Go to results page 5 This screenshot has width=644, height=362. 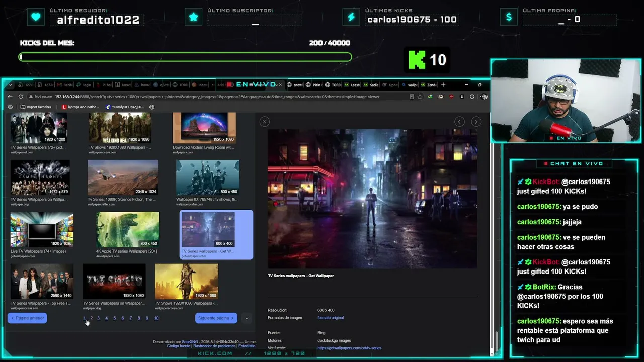click(x=114, y=318)
